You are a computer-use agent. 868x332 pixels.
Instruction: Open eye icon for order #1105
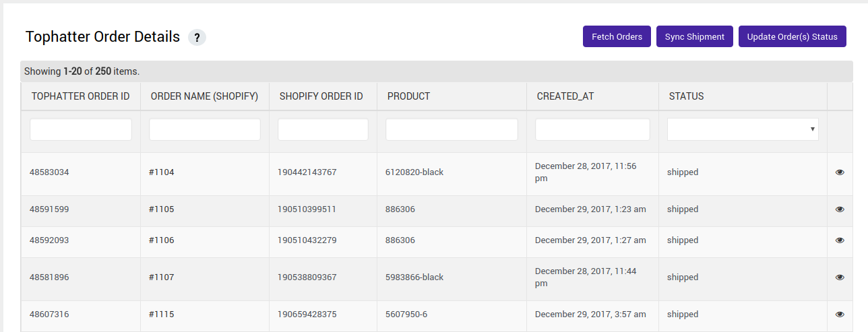coord(840,209)
